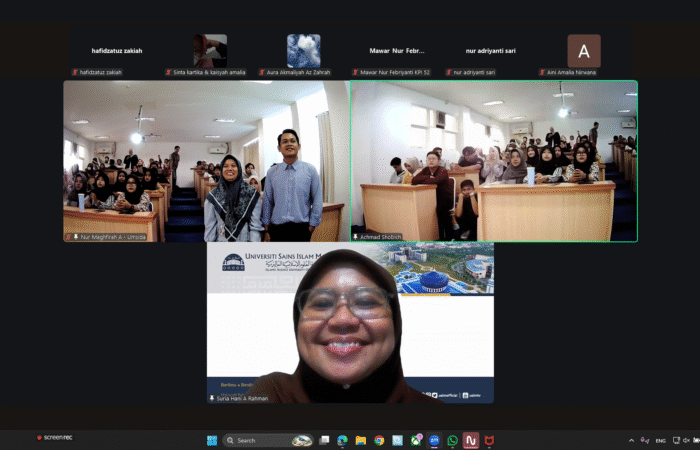This screenshot has width=700, height=450.
Task: Launch Microsoft Edge from the taskbar
Action: [342, 440]
